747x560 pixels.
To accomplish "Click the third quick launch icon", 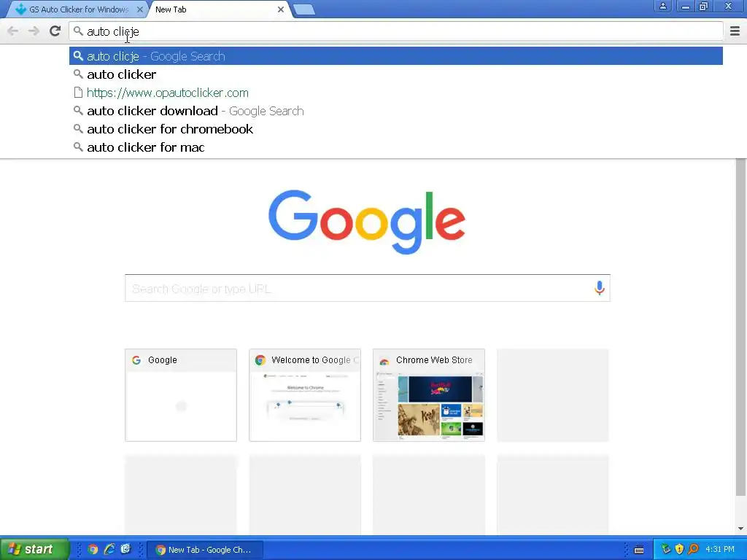I will point(125,550).
